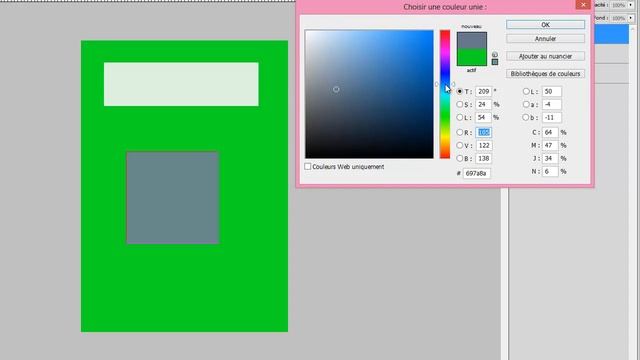Click the J yellow field showing 34

tap(550, 158)
